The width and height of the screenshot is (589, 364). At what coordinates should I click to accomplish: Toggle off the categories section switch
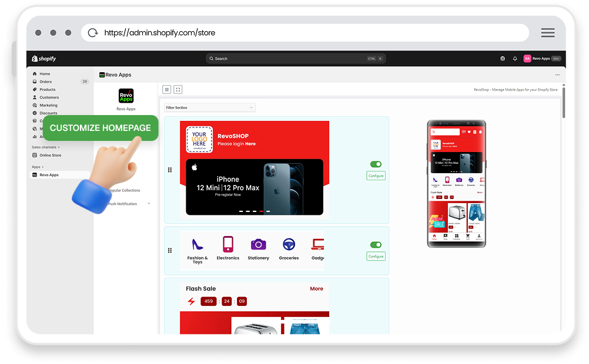[375, 245]
